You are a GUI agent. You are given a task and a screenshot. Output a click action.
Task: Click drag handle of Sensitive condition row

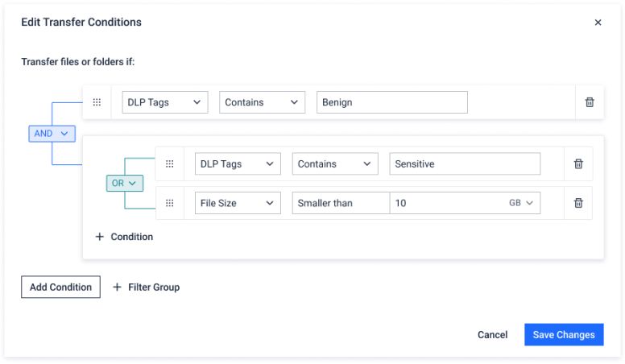click(x=169, y=163)
